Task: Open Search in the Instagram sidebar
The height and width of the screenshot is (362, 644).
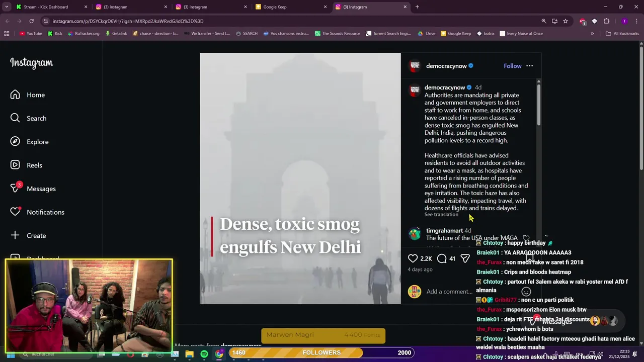Action: coord(29,118)
